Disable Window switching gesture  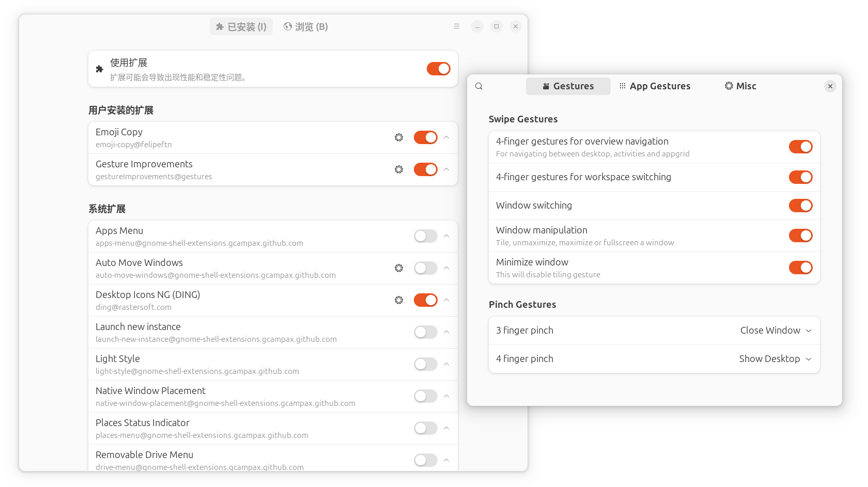(800, 206)
